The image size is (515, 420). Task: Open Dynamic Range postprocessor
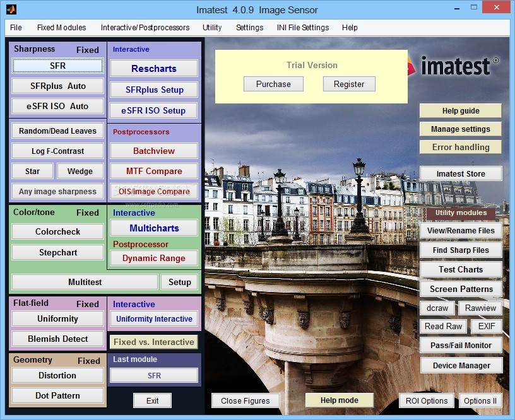click(154, 258)
